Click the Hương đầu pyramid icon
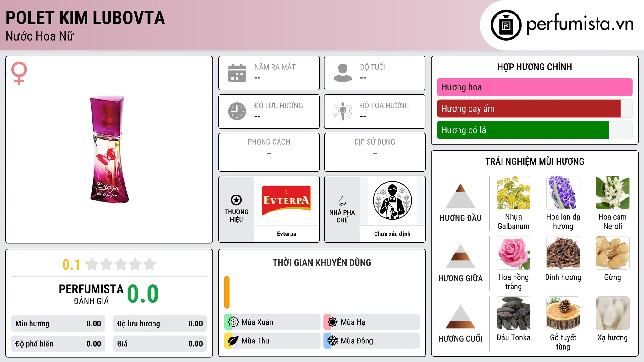Screen dimensions: 644x362 point(460,195)
